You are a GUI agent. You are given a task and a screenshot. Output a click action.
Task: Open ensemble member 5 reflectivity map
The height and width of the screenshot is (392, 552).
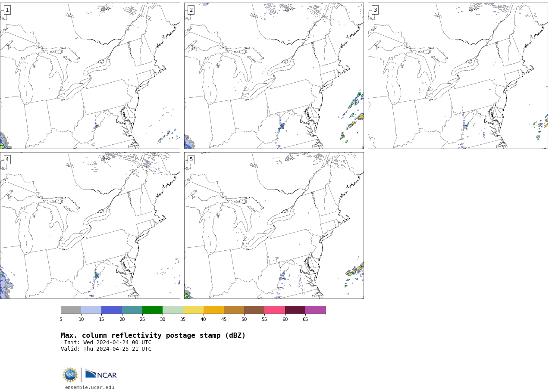274,225
